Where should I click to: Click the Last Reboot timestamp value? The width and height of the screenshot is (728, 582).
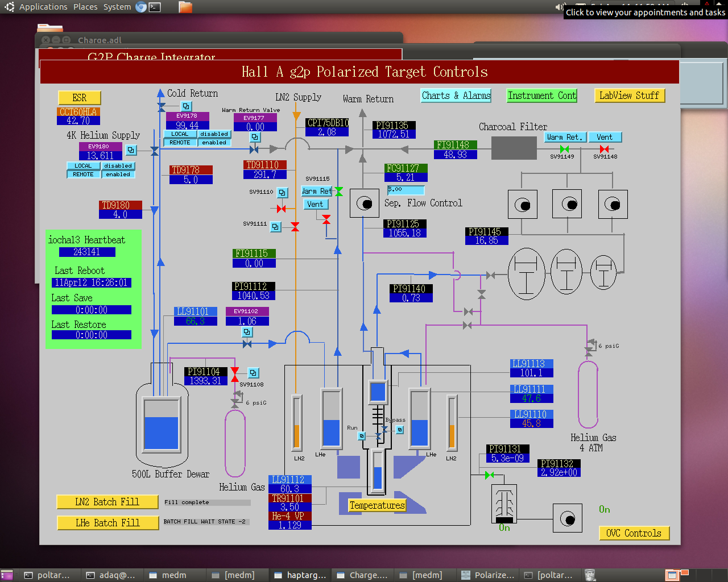point(92,282)
